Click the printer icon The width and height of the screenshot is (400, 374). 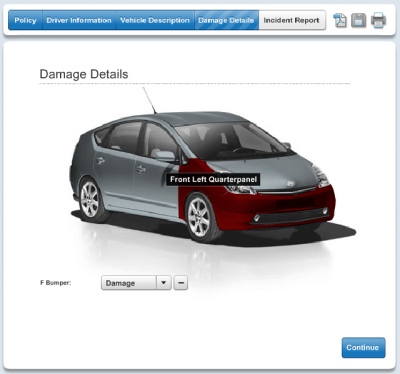[x=378, y=20]
